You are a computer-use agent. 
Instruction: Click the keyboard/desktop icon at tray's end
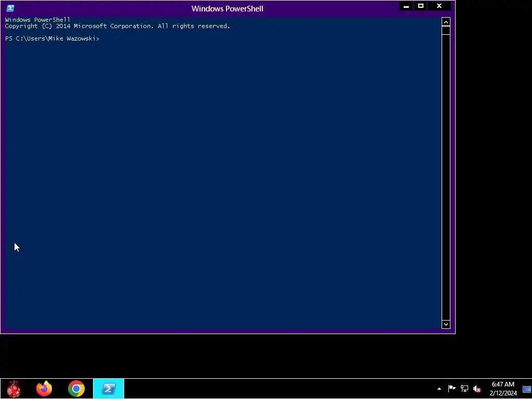(x=527, y=389)
